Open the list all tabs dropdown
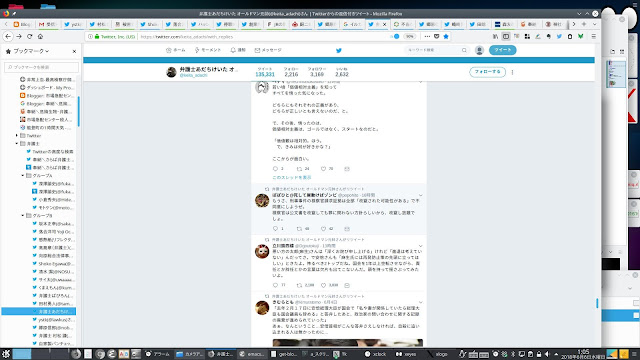This screenshot has width=640, height=360. tap(594, 24)
